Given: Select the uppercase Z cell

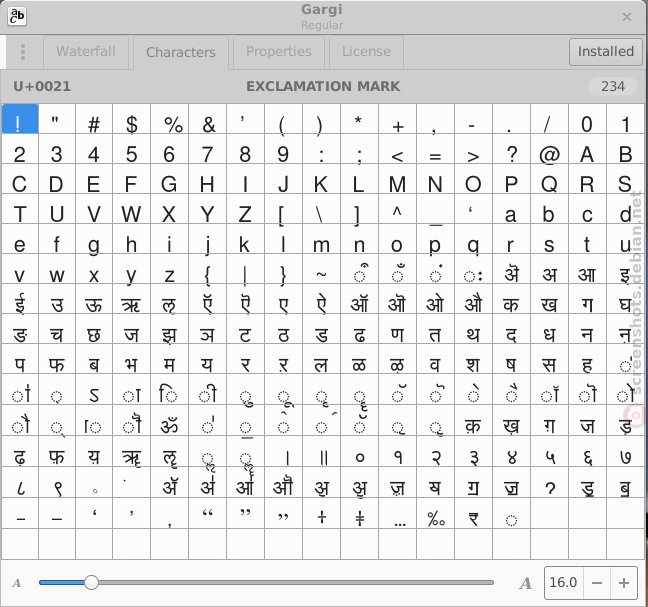Looking at the screenshot, I should 245,209.
